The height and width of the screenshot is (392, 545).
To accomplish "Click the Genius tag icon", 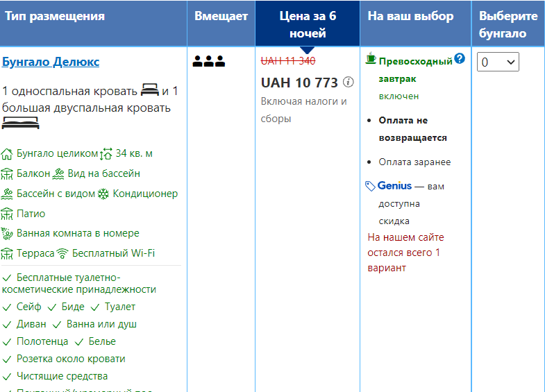I will [371, 186].
